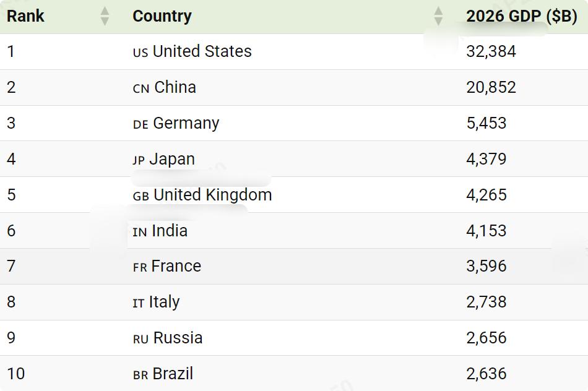588x391 pixels.
Task: Click the US flag code icon
Action: 141,53
